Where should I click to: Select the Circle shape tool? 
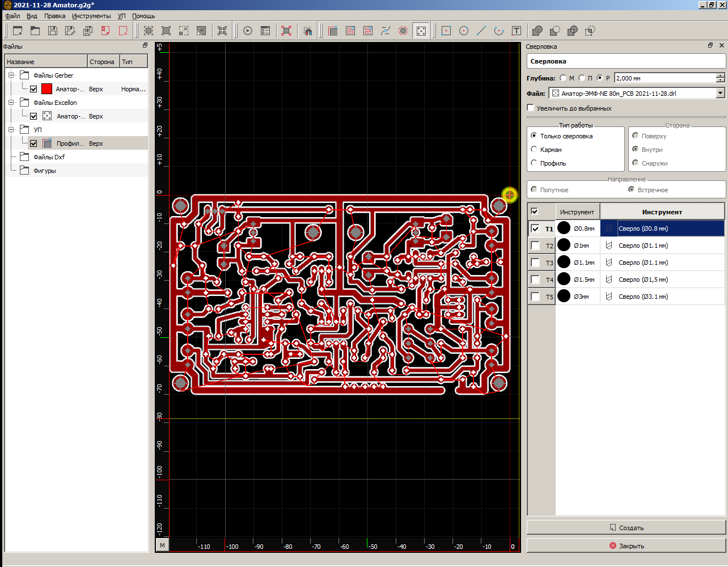coord(464,31)
